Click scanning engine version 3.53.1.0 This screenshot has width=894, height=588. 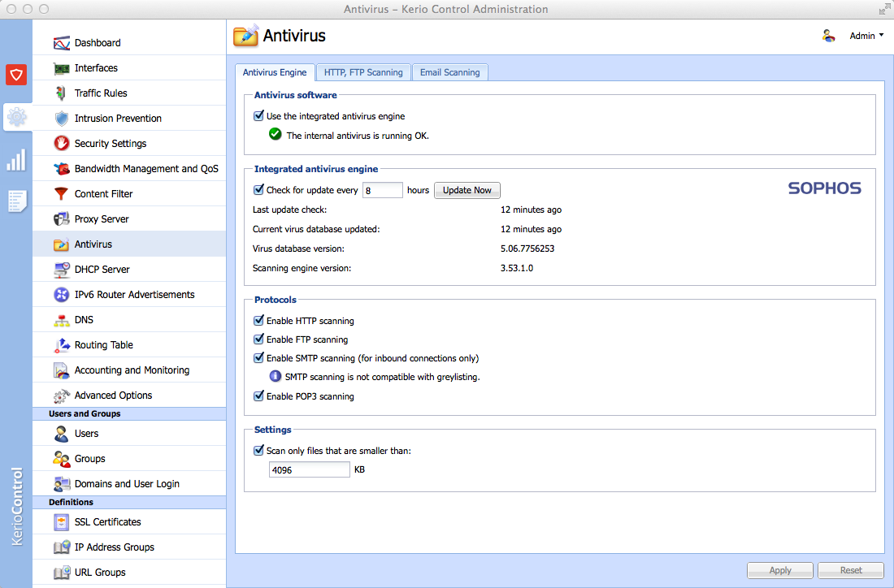pos(517,268)
